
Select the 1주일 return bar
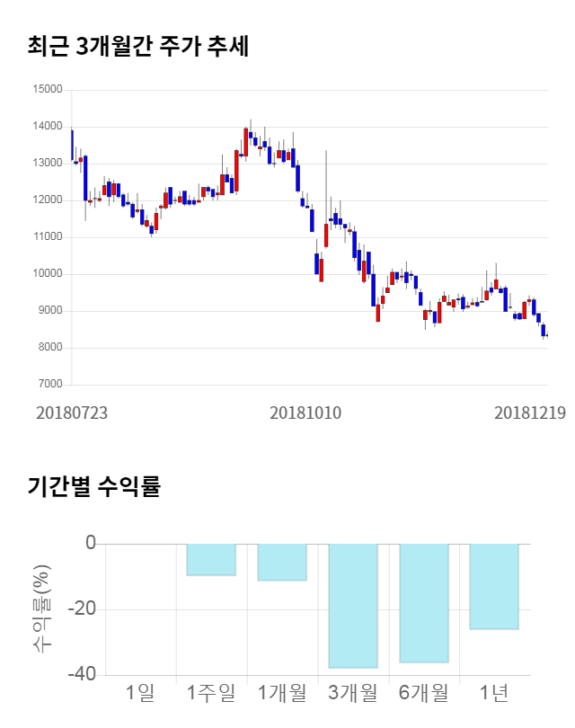211,559
